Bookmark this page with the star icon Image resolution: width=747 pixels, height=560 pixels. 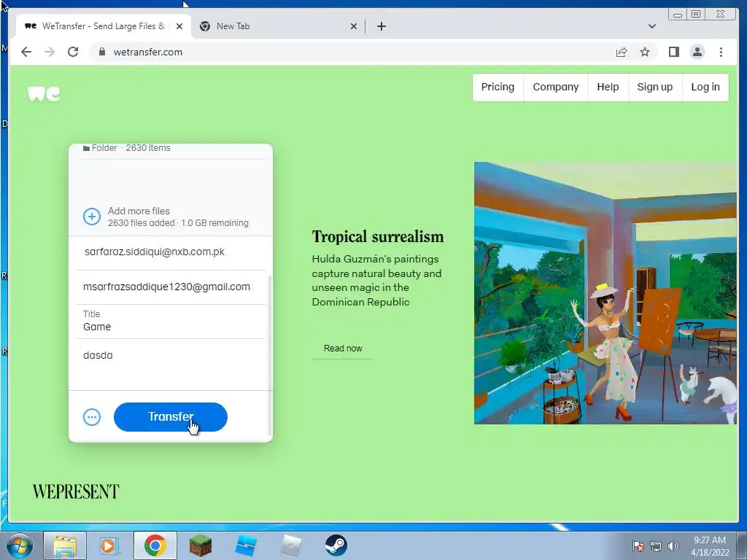click(x=645, y=52)
